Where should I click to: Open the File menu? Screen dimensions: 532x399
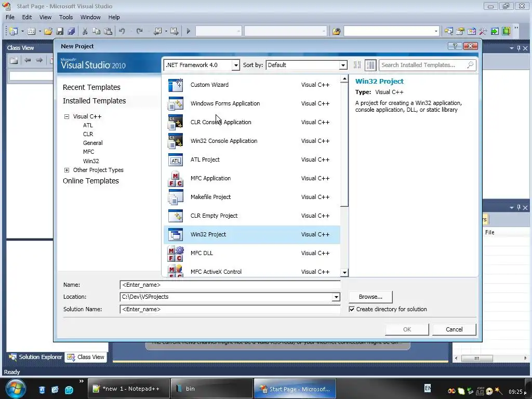point(10,17)
